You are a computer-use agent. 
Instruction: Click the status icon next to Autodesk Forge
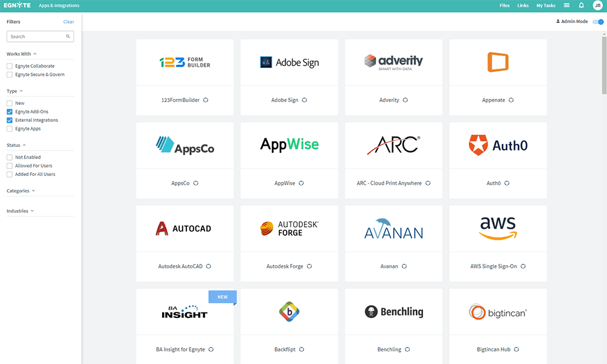309,266
